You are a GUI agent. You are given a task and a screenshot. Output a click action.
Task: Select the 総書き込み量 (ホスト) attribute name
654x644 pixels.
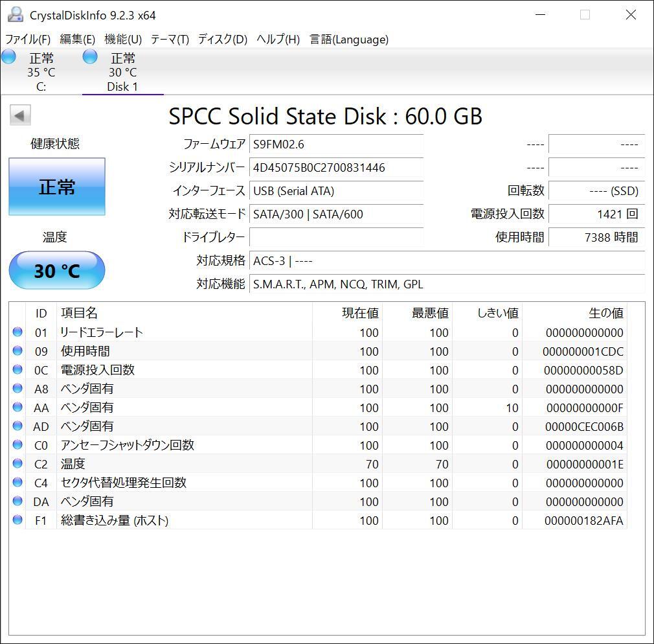click(114, 520)
